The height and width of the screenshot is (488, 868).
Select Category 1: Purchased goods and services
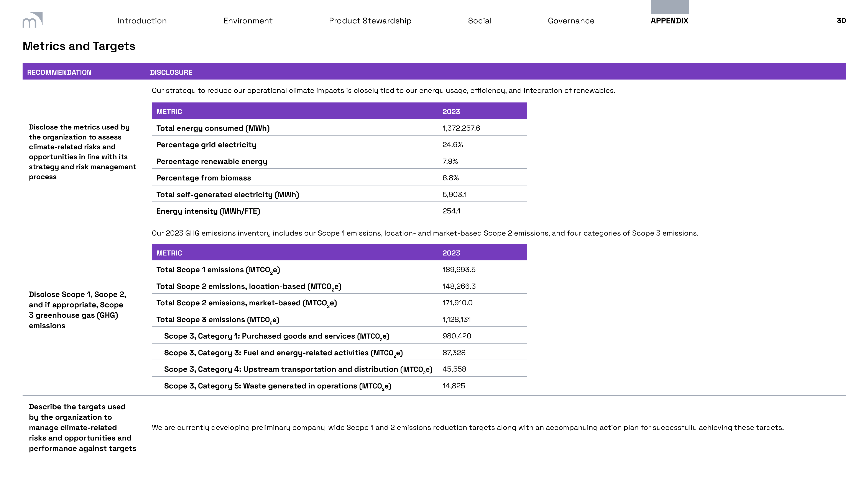tap(277, 336)
